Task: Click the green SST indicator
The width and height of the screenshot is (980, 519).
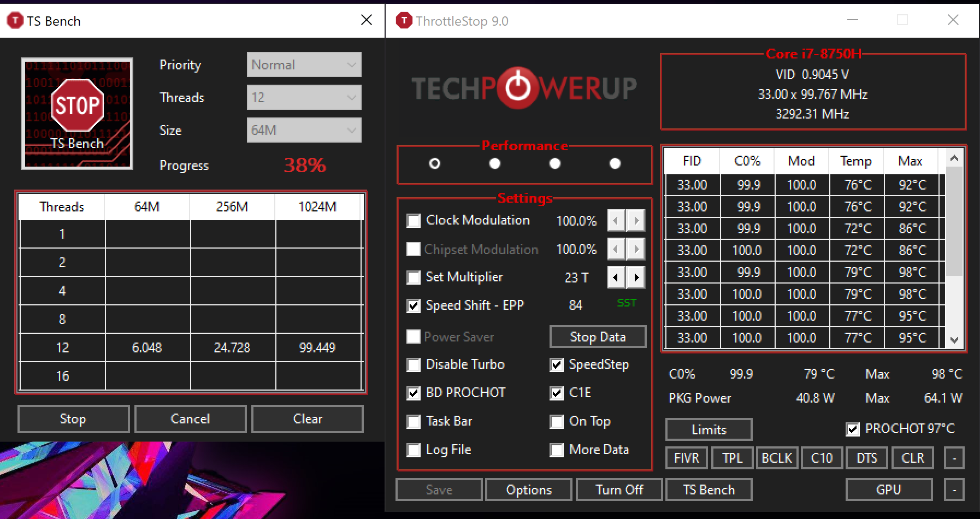Action: pyautogui.click(x=627, y=303)
